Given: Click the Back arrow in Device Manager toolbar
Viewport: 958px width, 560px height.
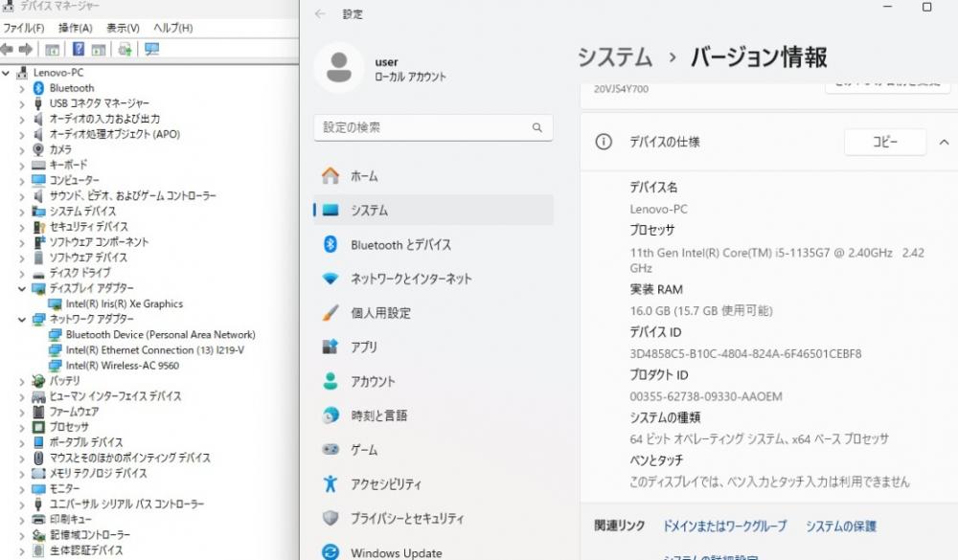Looking at the screenshot, I should point(7,50).
